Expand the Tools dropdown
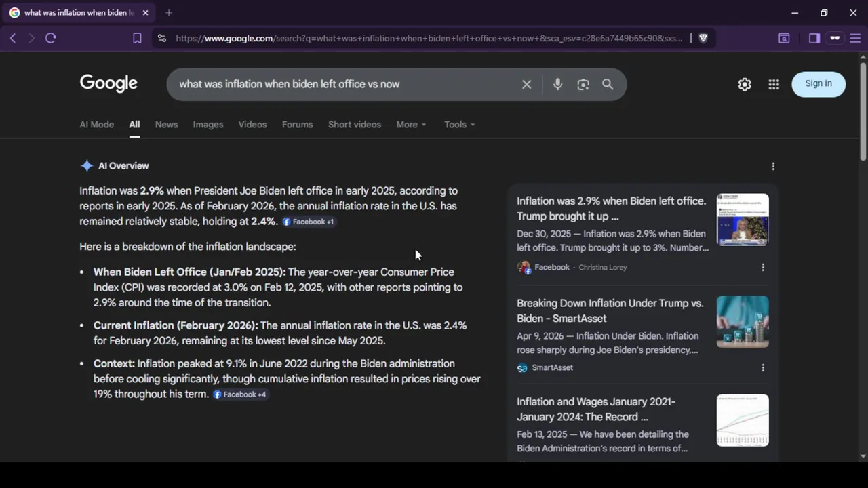Screen dimensions: 868x488 (x=459, y=125)
